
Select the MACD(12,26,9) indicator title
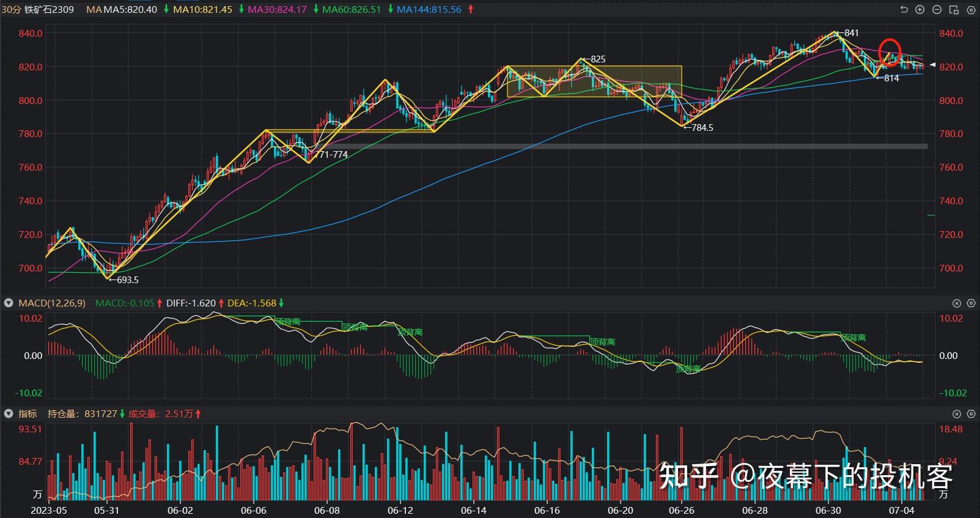click(52, 303)
